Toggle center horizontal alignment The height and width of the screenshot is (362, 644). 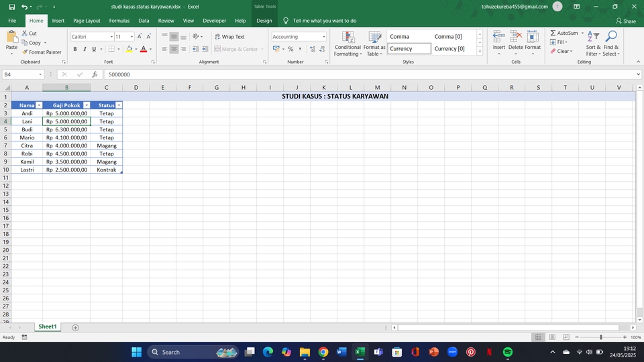174,49
